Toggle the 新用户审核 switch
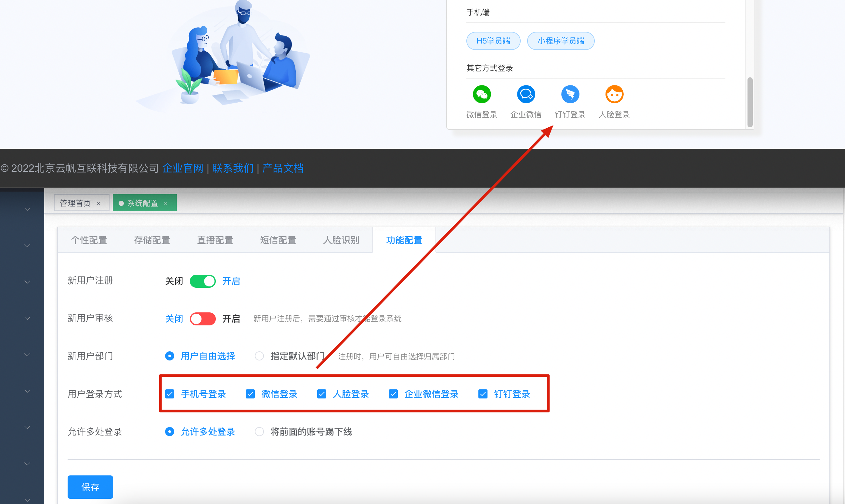 click(x=202, y=319)
